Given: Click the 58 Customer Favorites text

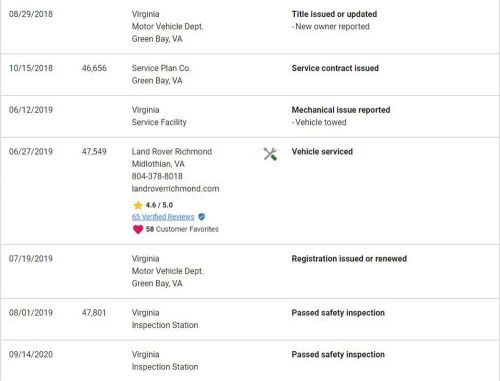Looking at the screenshot, I should click(x=182, y=229).
